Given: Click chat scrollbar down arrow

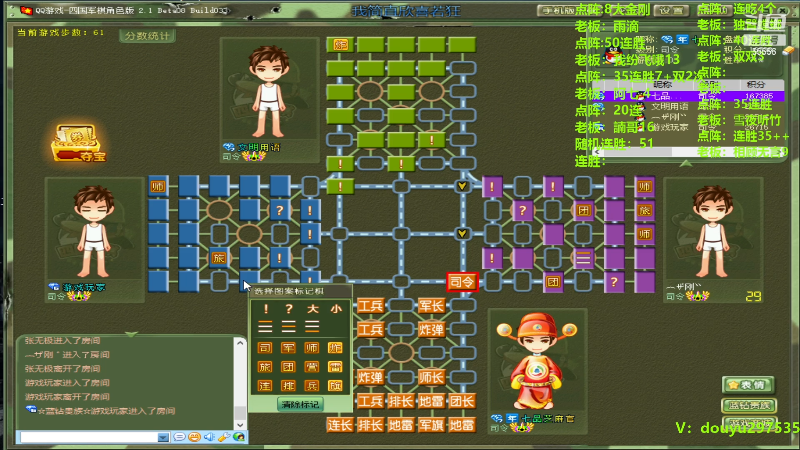Looking at the screenshot, I should [x=240, y=424].
